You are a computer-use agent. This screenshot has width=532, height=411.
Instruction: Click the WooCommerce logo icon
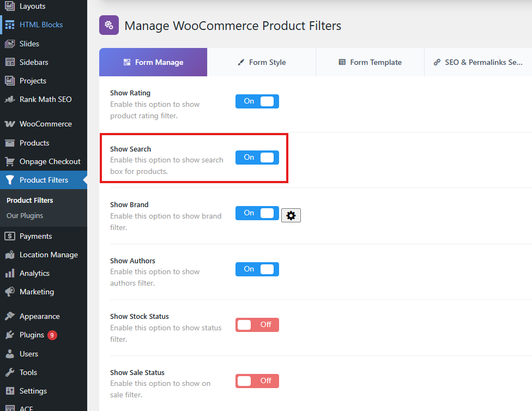(x=10, y=124)
